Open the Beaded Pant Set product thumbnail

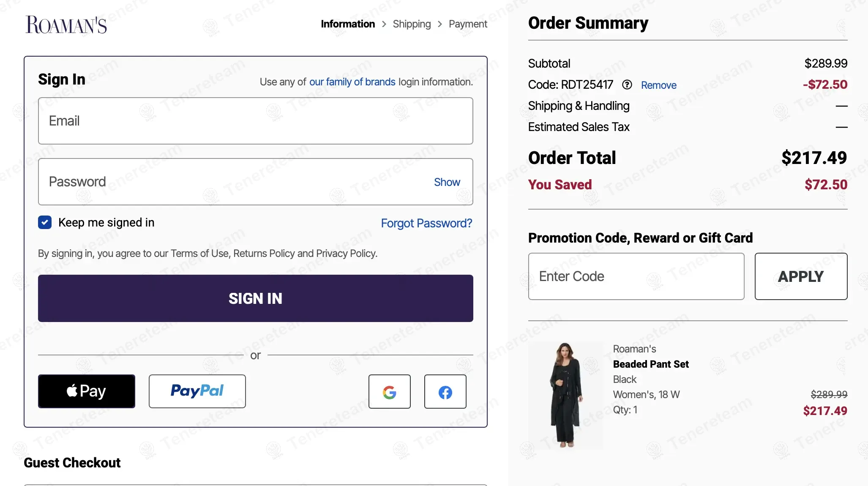tap(565, 395)
